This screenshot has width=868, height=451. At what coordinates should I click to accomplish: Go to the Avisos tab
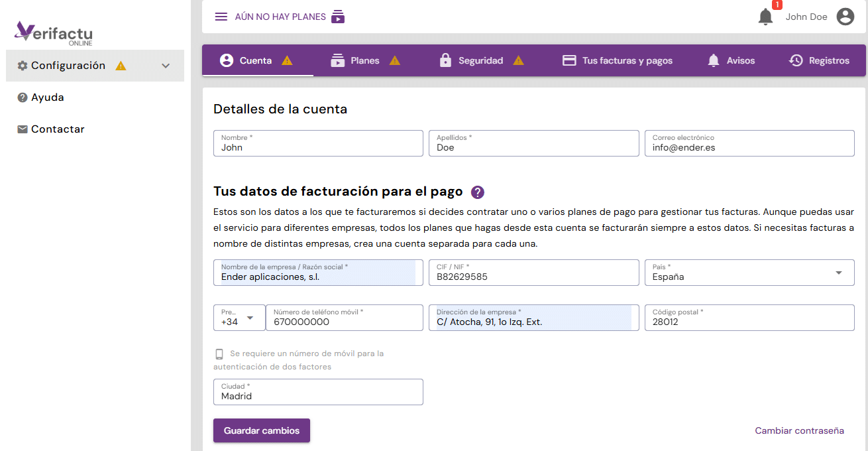[731, 60]
